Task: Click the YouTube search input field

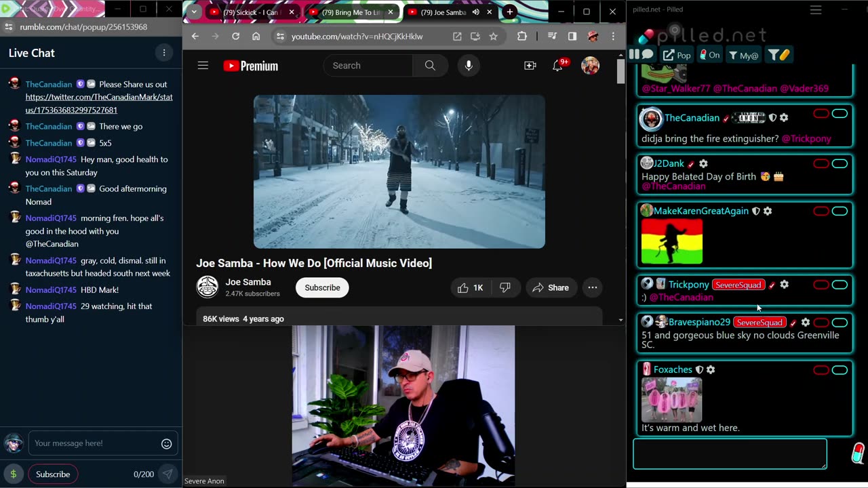Action: pos(368,66)
